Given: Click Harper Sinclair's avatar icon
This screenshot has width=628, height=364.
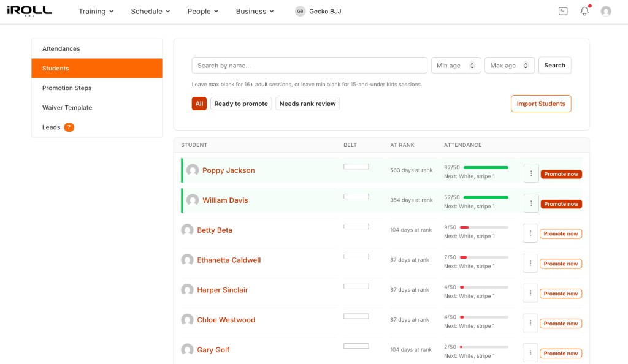Looking at the screenshot, I should point(187,290).
